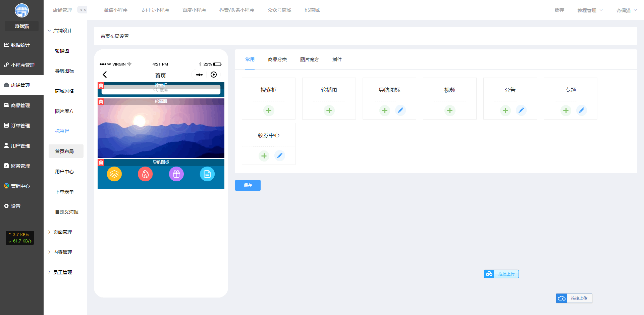Open the 微信小程序 link in top bar
This screenshot has width=644, height=315.
[x=116, y=10]
